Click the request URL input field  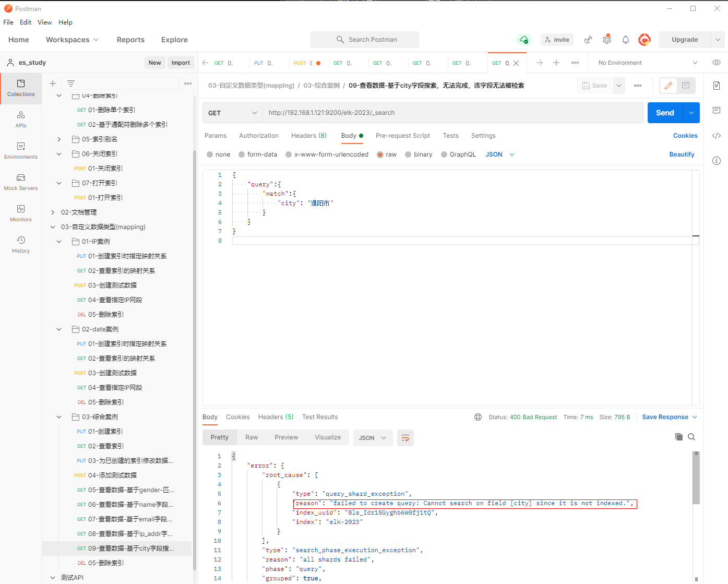[449, 113]
